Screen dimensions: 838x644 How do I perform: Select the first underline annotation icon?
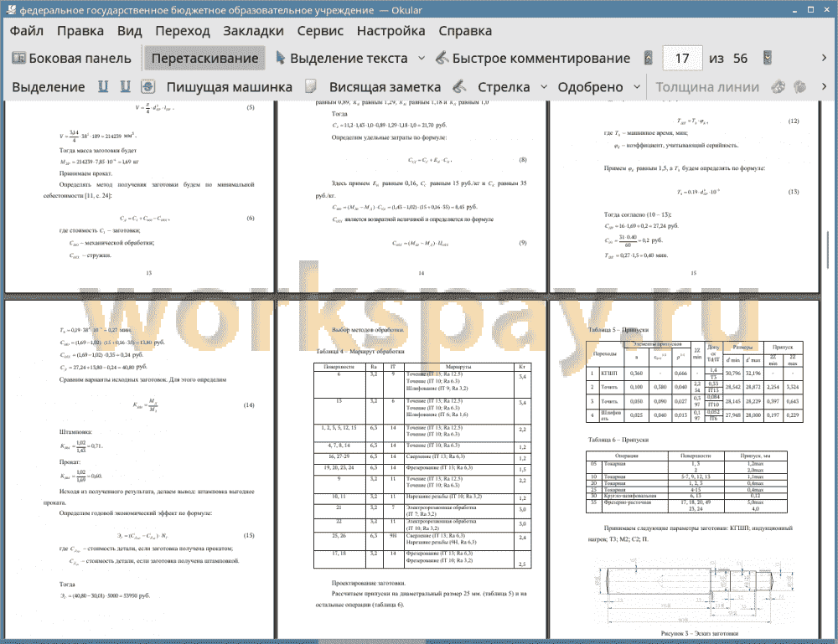[103, 87]
